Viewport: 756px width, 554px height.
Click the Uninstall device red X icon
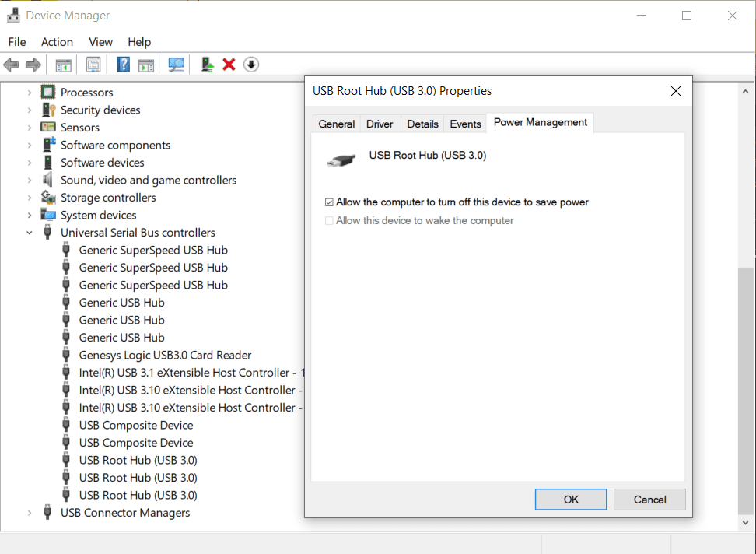(229, 64)
